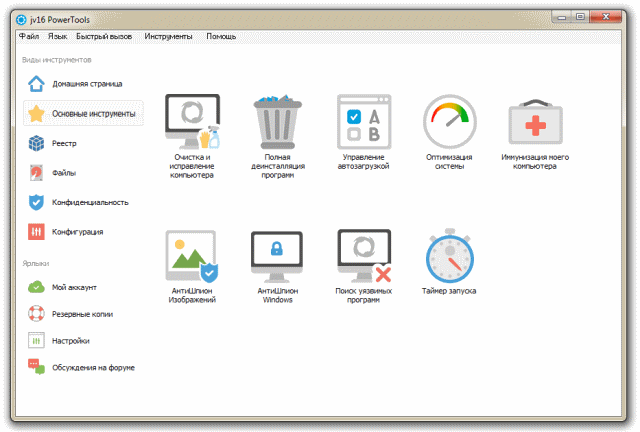640x432 pixels.
Task: Open the Инструменты menu
Action: 168,36
